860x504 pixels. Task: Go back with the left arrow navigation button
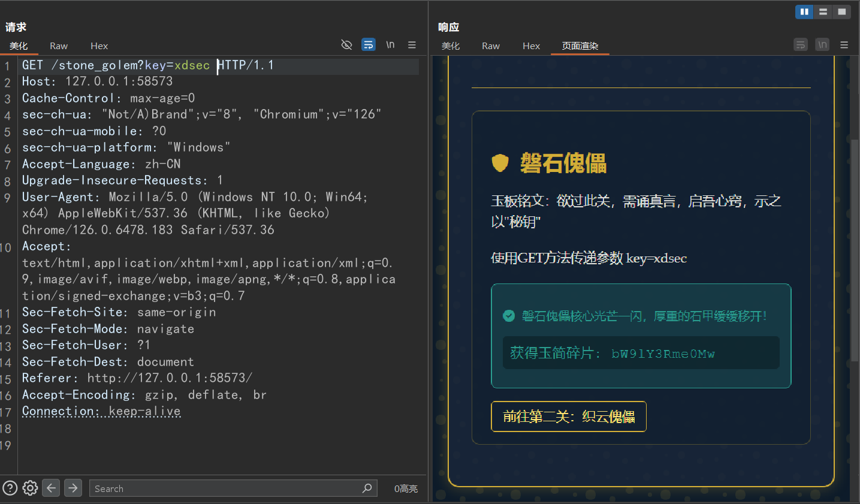click(x=51, y=488)
